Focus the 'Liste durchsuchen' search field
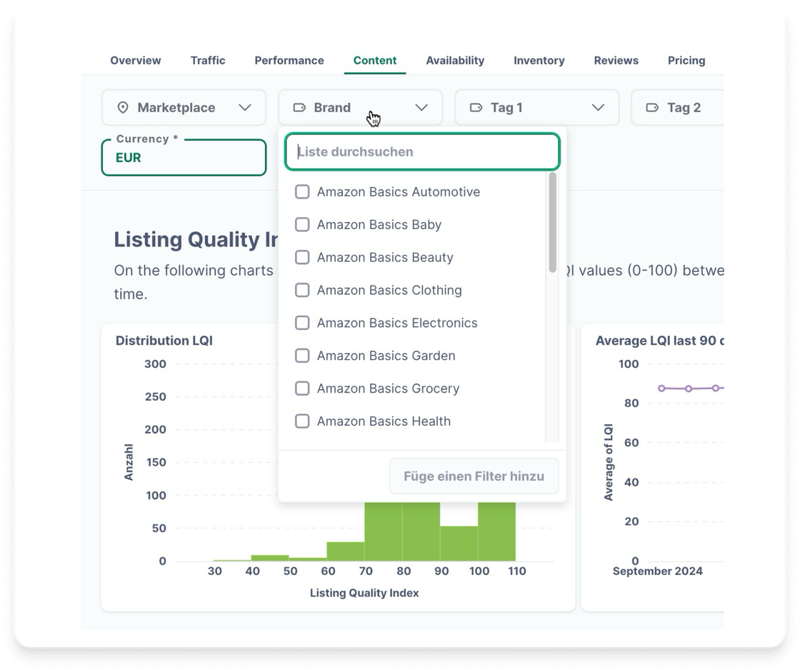 [422, 151]
